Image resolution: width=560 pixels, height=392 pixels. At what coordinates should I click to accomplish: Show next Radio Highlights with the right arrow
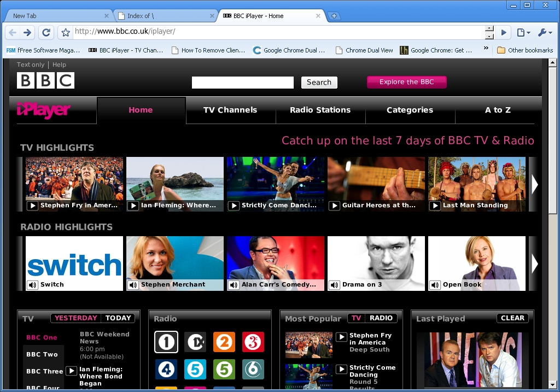(534, 264)
